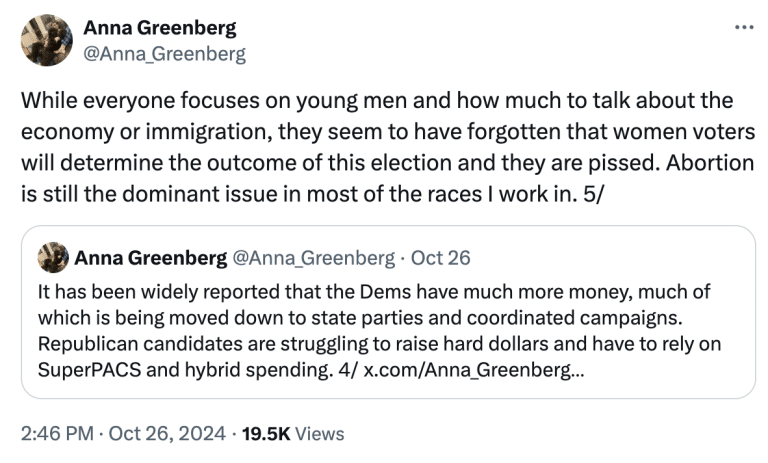768x463 pixels.
Task: Click the '5/' thread number in the main tweet
Action: (x=594, y=194)
